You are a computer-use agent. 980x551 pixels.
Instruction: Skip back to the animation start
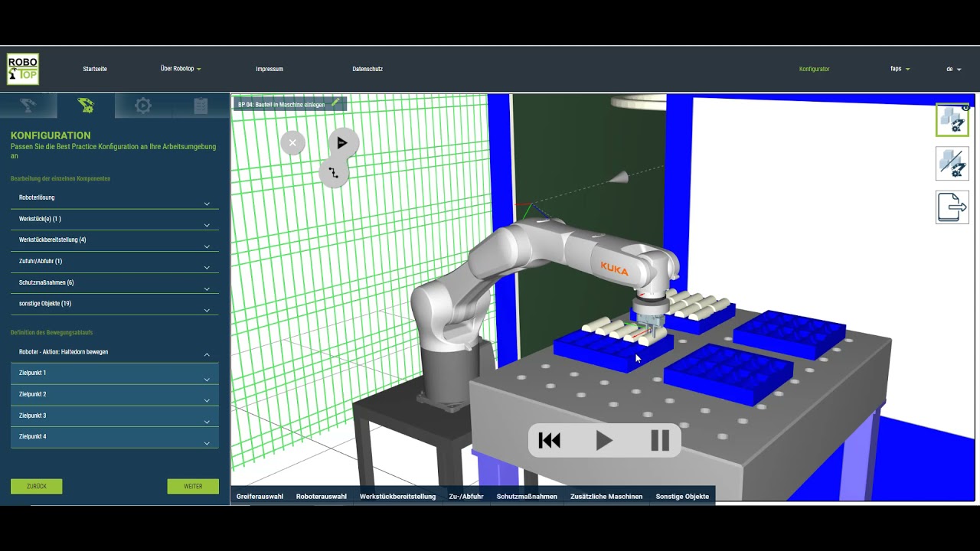tap(550, 440)
